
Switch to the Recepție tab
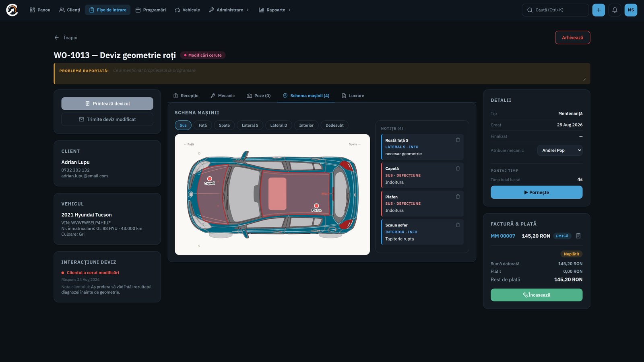[x=186, y=96]
